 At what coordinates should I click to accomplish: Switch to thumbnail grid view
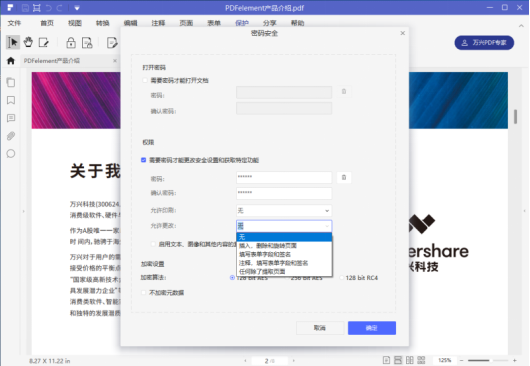(x=421, y=360)
